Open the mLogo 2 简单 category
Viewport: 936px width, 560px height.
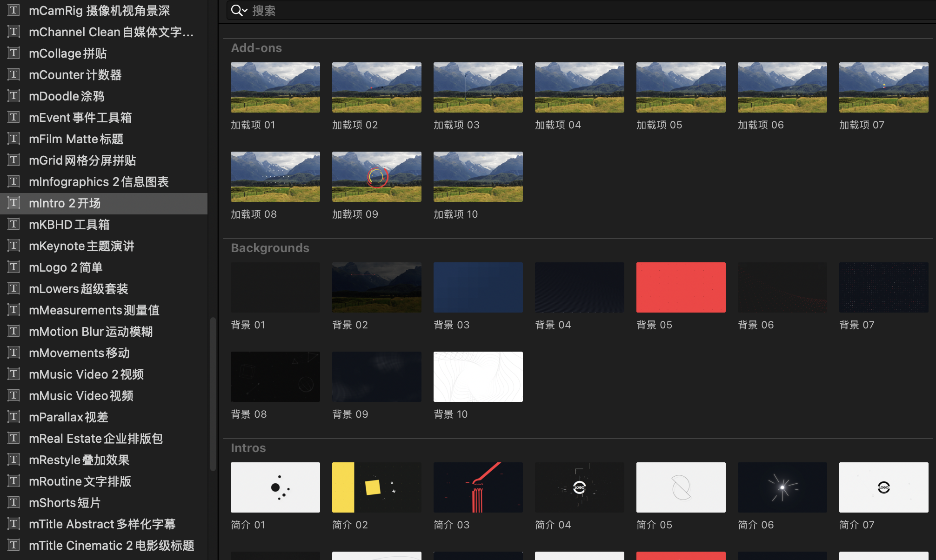(x=104, y=267)
